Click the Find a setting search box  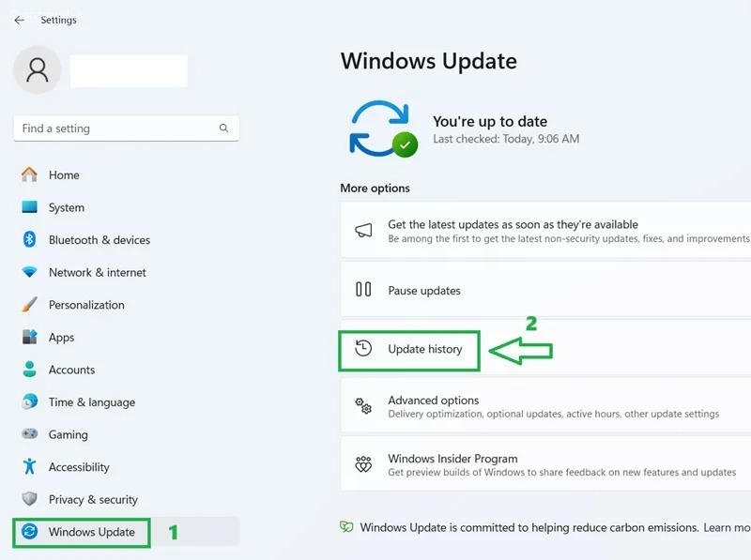pos(126,129)
